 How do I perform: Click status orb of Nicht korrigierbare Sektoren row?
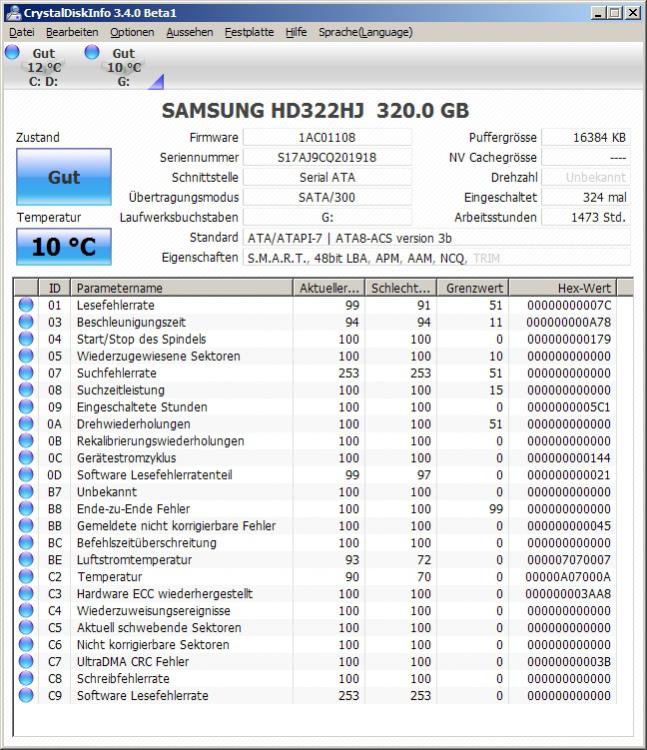[26, 645]
